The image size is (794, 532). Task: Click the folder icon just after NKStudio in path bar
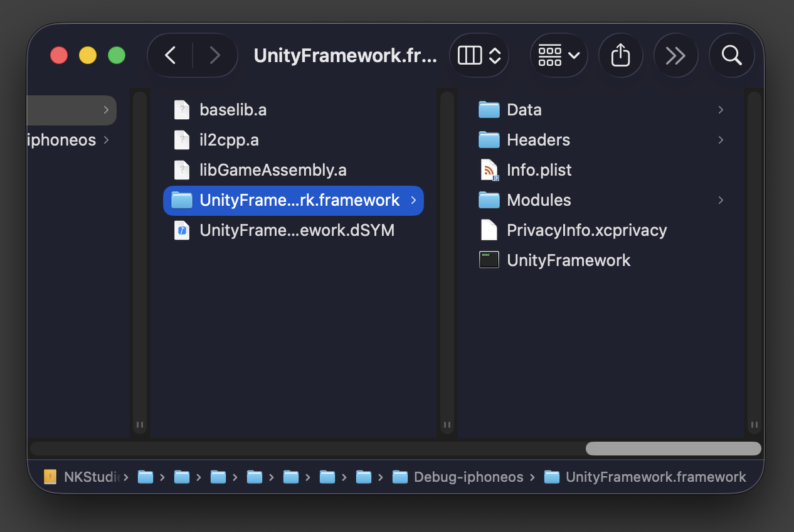146,477
